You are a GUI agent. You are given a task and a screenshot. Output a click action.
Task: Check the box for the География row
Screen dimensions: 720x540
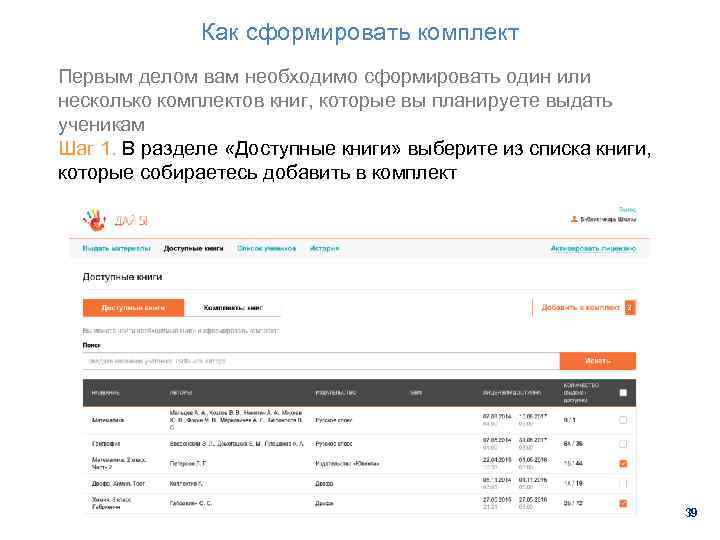point(623,444)
